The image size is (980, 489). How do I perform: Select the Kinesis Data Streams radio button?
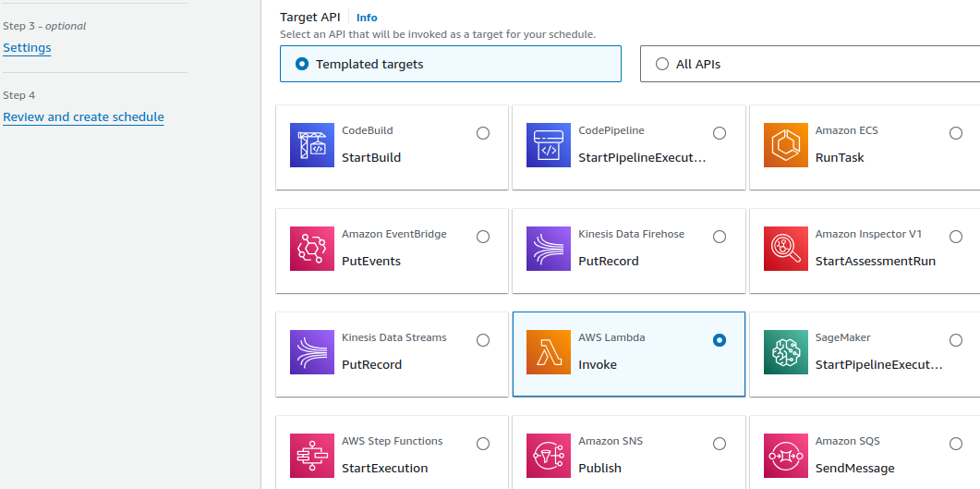click(x=483, y=340)
